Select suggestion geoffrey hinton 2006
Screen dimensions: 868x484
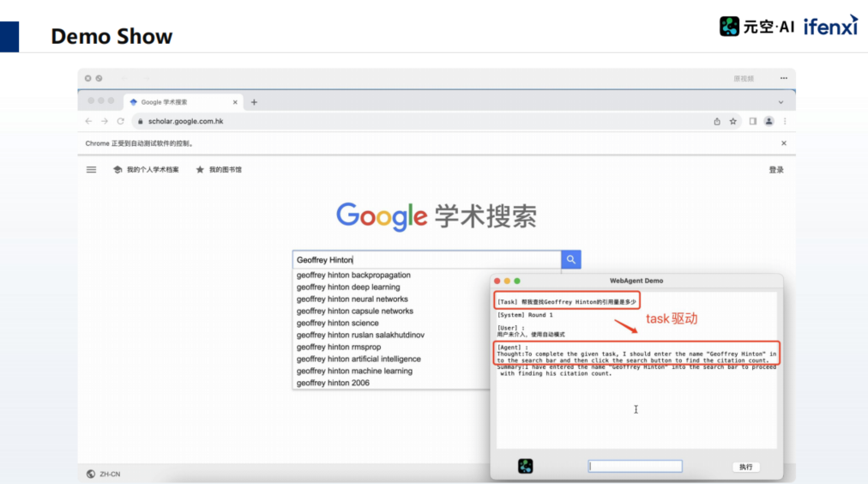pyautogui.click(x=333, y=384)
